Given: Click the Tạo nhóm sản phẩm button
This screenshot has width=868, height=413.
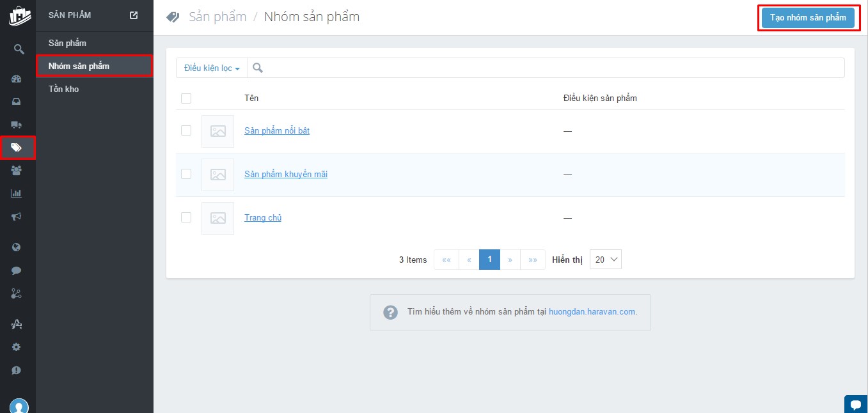Looking at the screenshot, I should [807, 18].
